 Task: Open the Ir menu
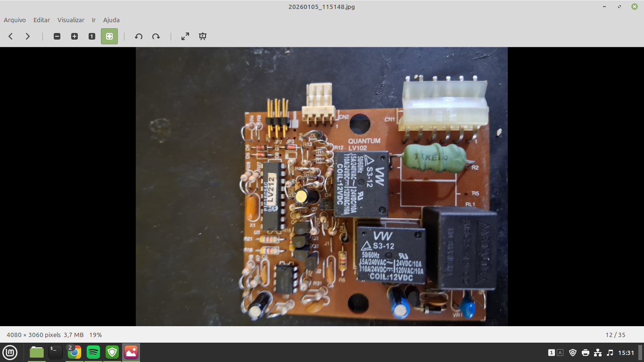[x=94, y=20]
